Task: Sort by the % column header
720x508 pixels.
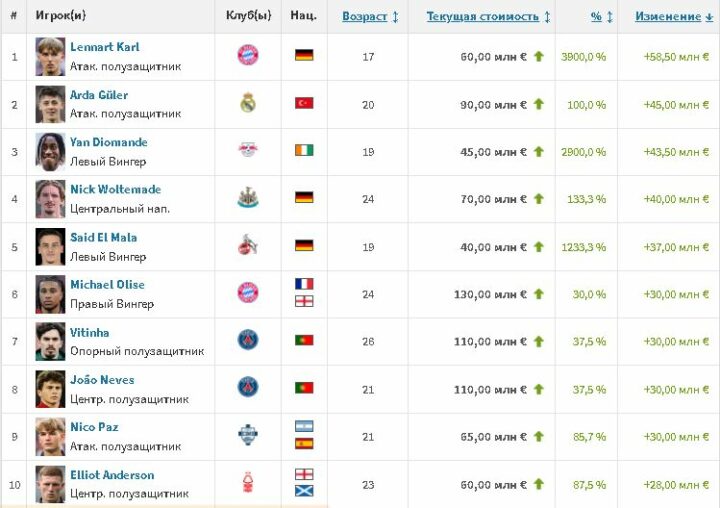Action: coord(596,16)
